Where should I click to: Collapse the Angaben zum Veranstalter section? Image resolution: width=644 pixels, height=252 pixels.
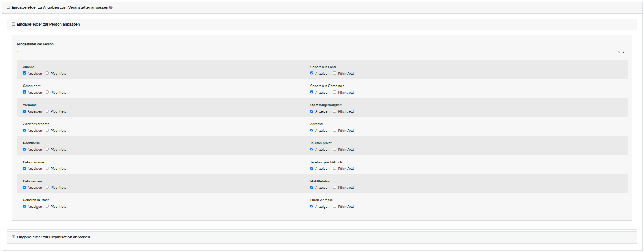pyautogui.click(x=8, y=7)
